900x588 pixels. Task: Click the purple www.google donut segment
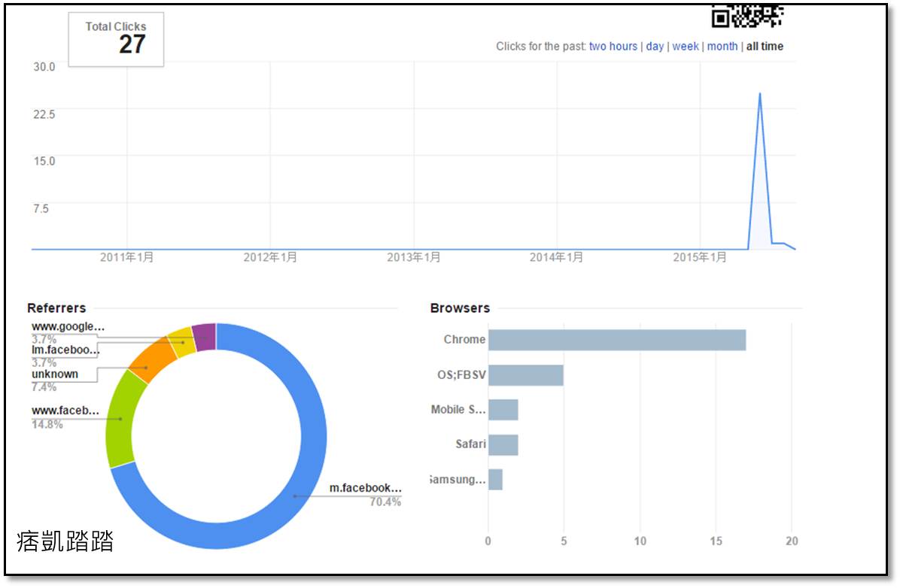point(205,338)
